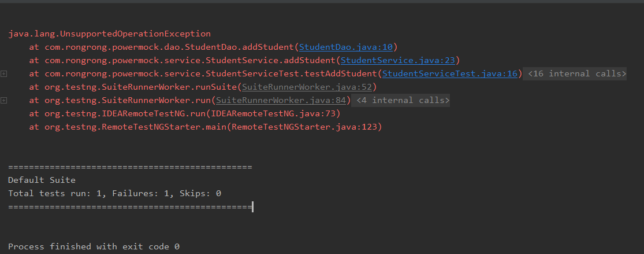Place the cursor on the Default Suite line
Screen dimensions: 644x254
click(42, 180)
